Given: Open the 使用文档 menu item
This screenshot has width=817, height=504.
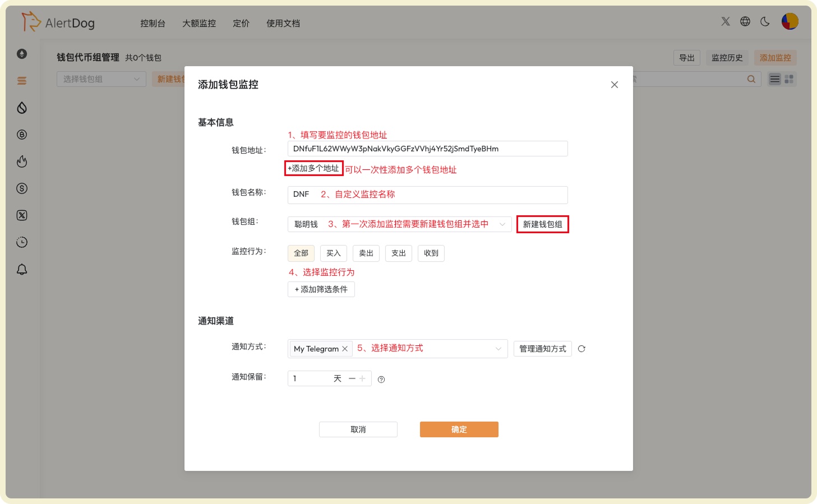Looking at the screenshot, I should (x=283, y=23).
